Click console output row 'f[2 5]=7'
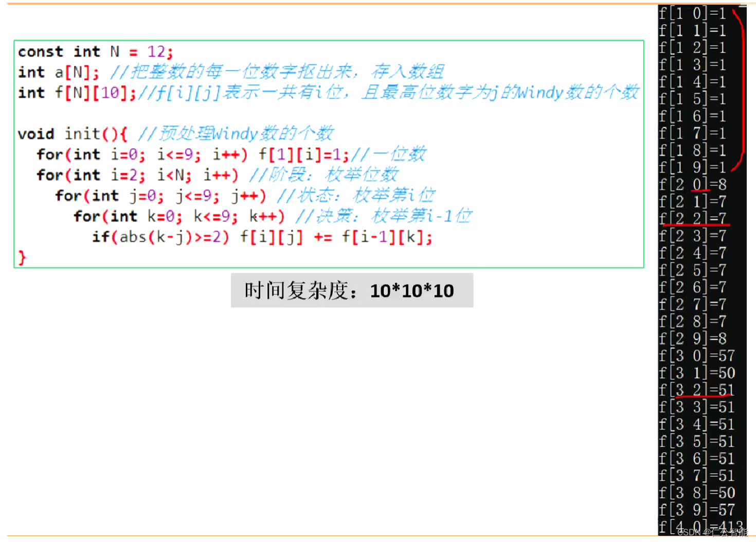Screen dimensions: 756x542 [x=693, y=270]
